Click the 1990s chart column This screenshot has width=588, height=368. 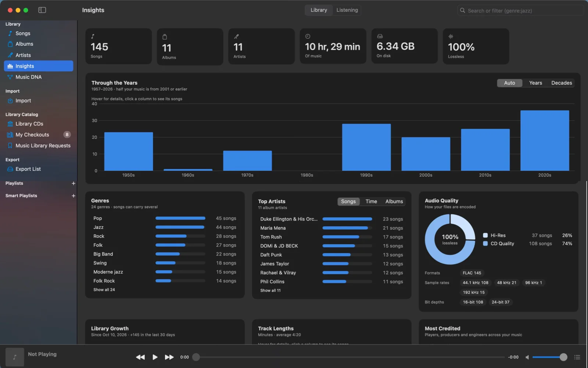pyautogui.click(x=366, y=147)
